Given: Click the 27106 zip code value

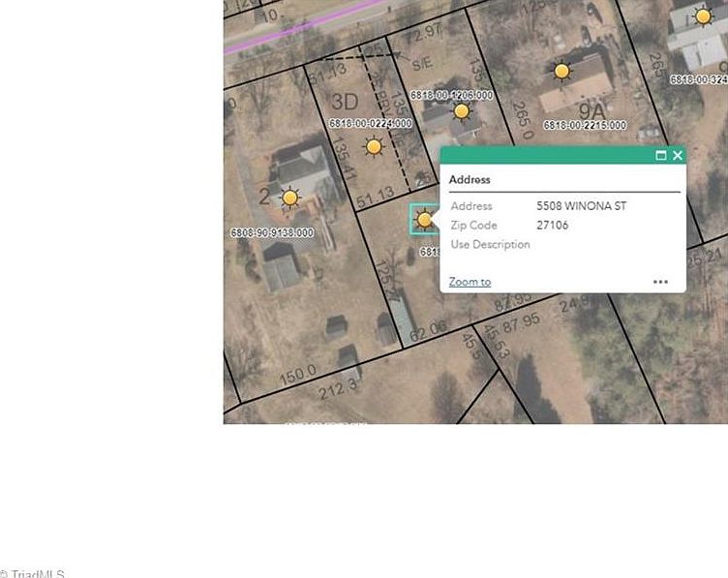Looking at the screenshot, I should click(553, 226).
